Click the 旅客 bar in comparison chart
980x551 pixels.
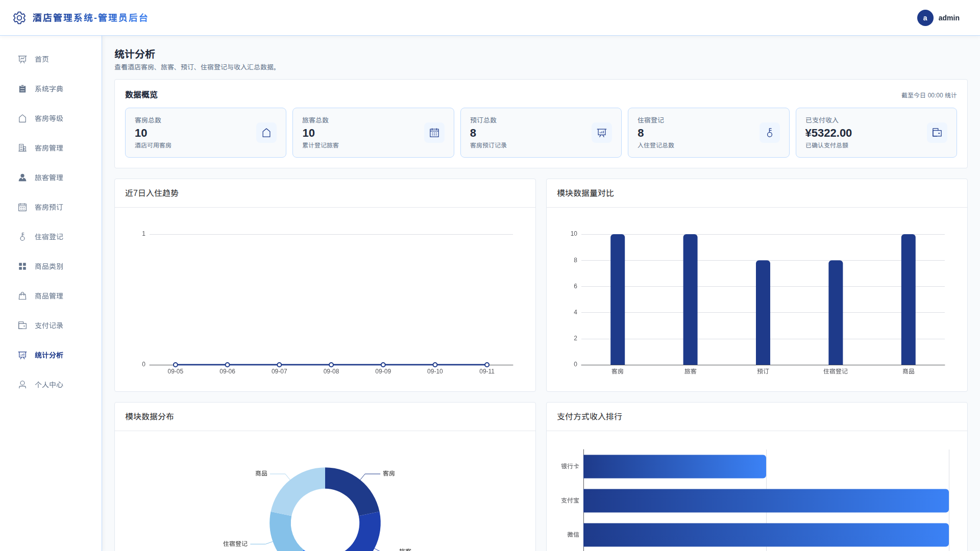[690, 299]
